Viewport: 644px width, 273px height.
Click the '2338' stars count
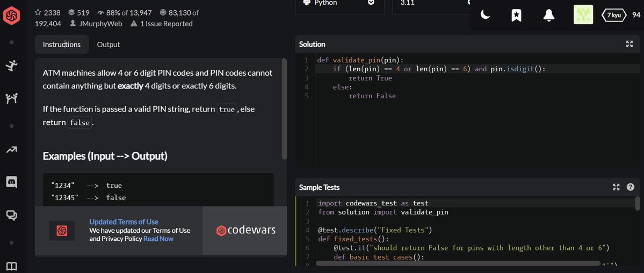pos(52,13)
